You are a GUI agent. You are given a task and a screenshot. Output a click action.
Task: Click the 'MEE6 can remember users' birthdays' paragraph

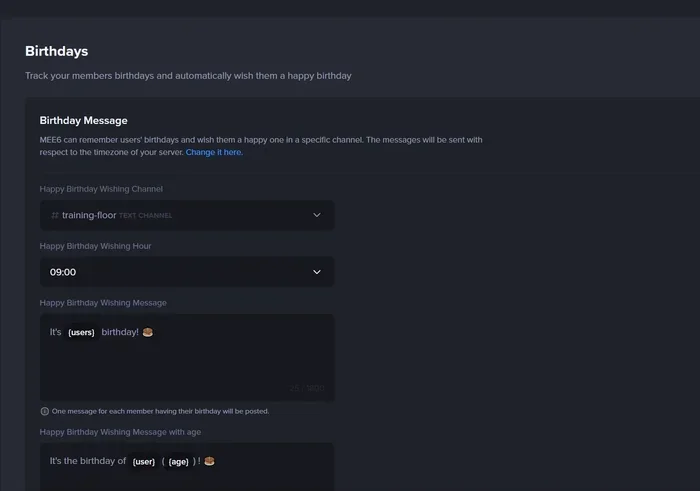click(x=261, y=146)
